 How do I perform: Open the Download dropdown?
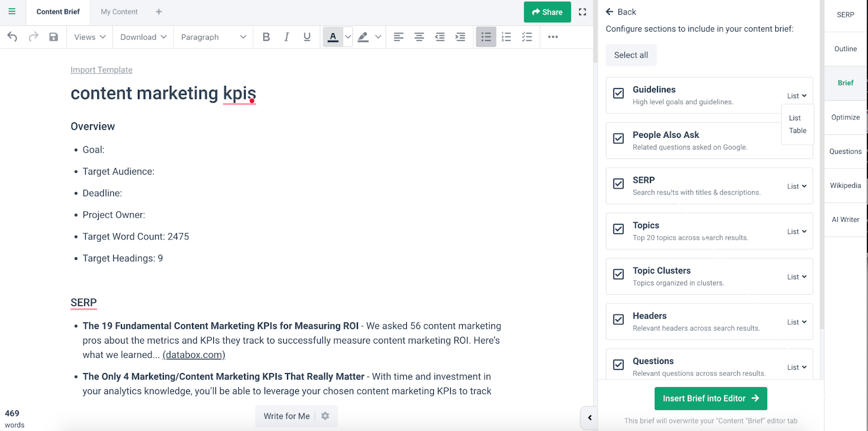coord(143,37)
